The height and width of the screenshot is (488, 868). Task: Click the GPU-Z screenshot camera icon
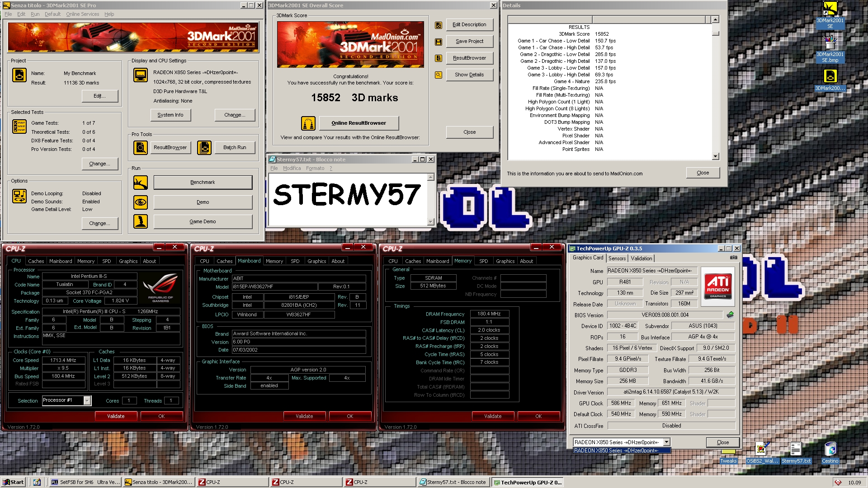(x=733, y=258)
